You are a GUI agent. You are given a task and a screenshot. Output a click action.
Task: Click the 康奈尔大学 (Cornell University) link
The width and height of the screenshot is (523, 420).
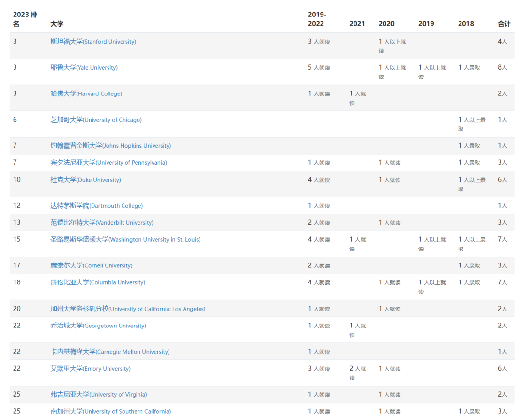[x=92, y=265]
